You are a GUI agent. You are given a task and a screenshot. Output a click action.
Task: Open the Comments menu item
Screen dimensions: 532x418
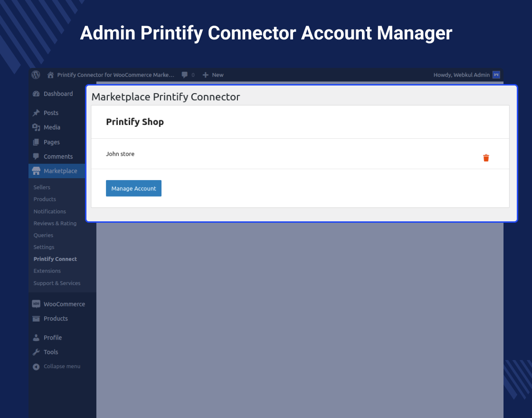coord(58,156)
